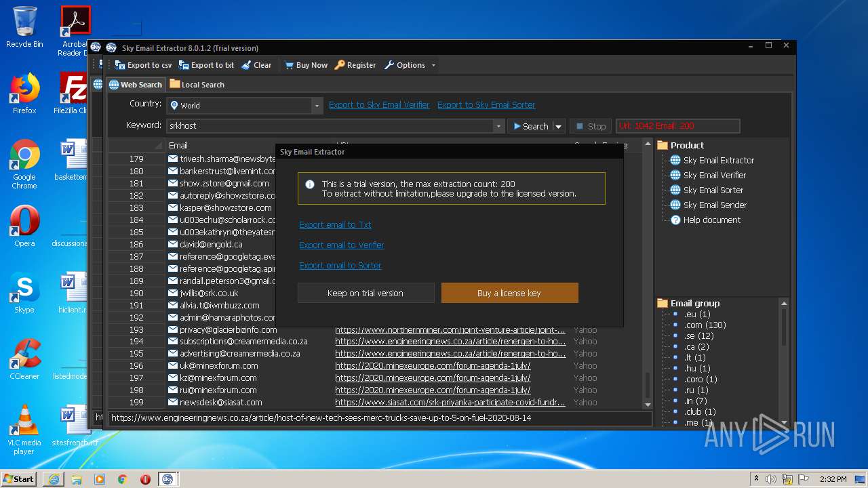Click the status bar URL text field
This screenshot has width=868, height=488.
tap(380, 419)
